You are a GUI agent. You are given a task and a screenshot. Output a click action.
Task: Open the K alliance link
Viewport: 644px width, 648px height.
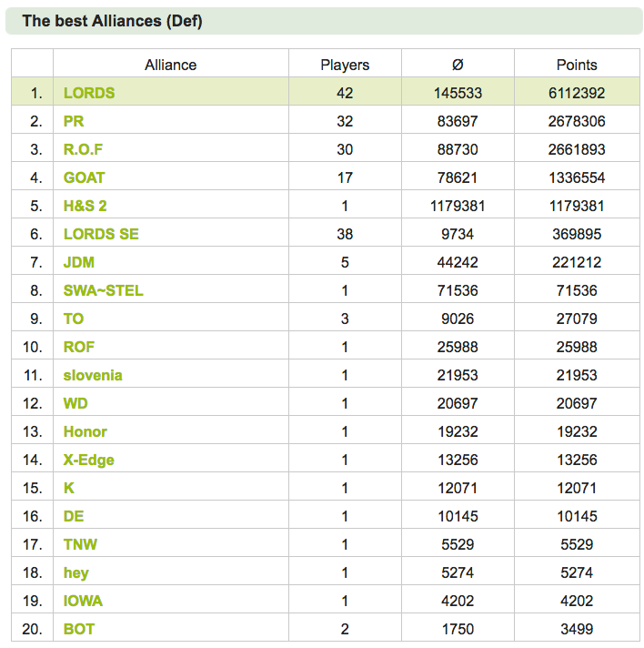[69, 488]
